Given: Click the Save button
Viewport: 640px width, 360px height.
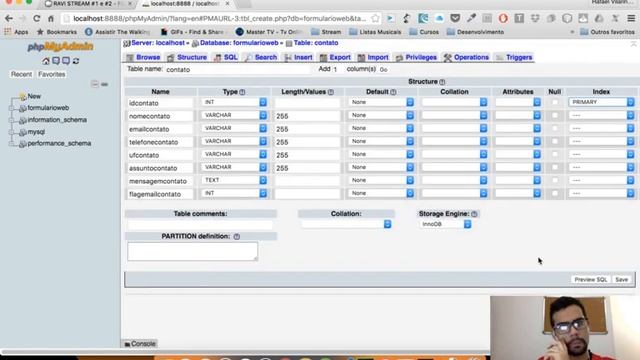Looking at the screenshot, I should 622,280.
